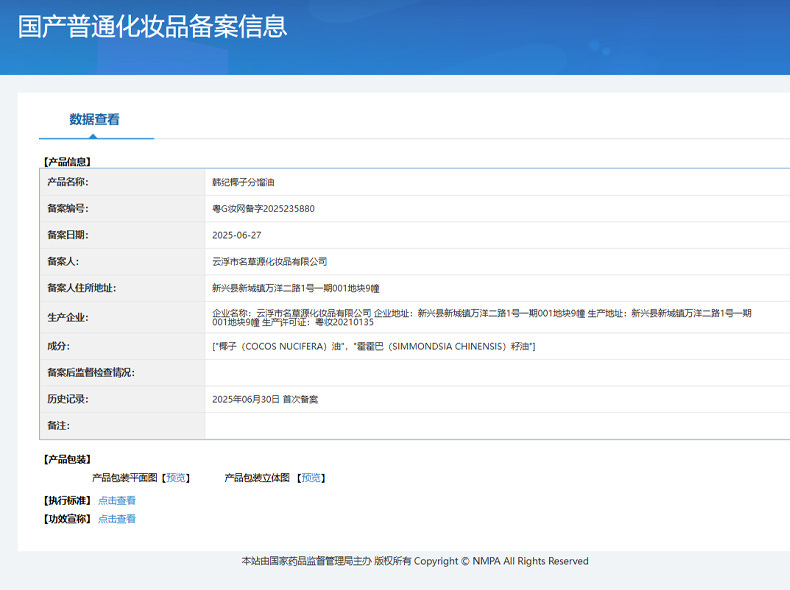Click the 国产普通化妆品备案信息 page title
The width and height of the screenshot is (790, 590).
point(152,27)
